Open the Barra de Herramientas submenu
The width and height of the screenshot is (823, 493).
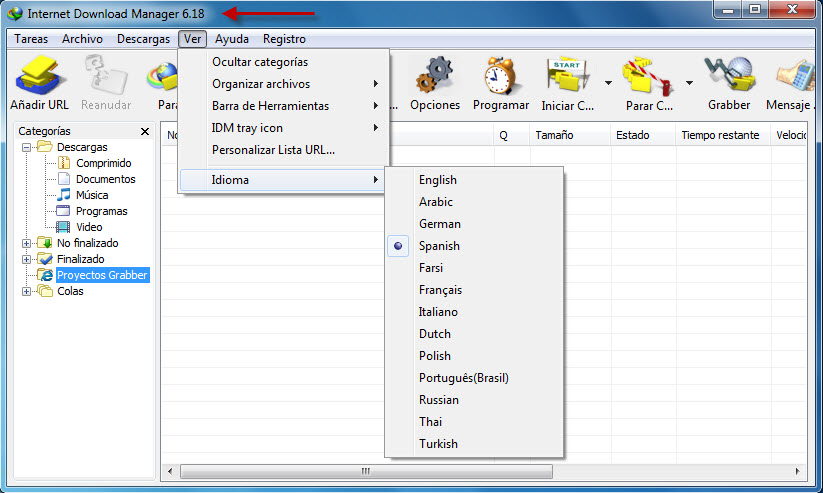284,106
